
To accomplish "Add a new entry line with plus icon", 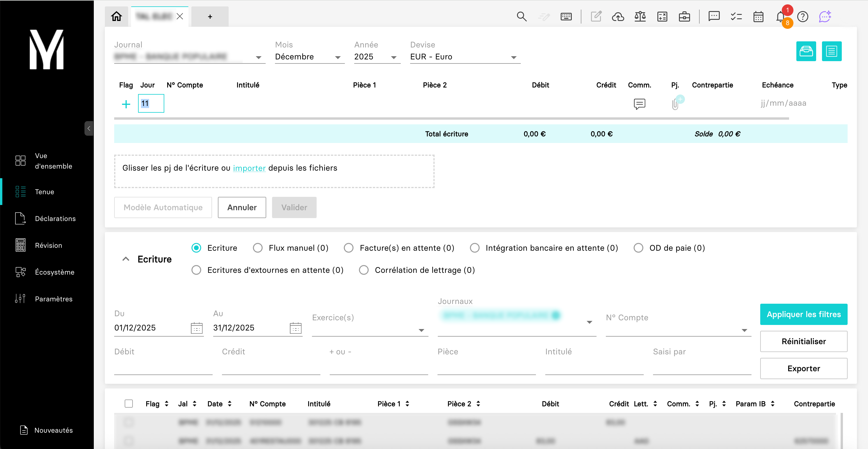I will click(126, 104).
